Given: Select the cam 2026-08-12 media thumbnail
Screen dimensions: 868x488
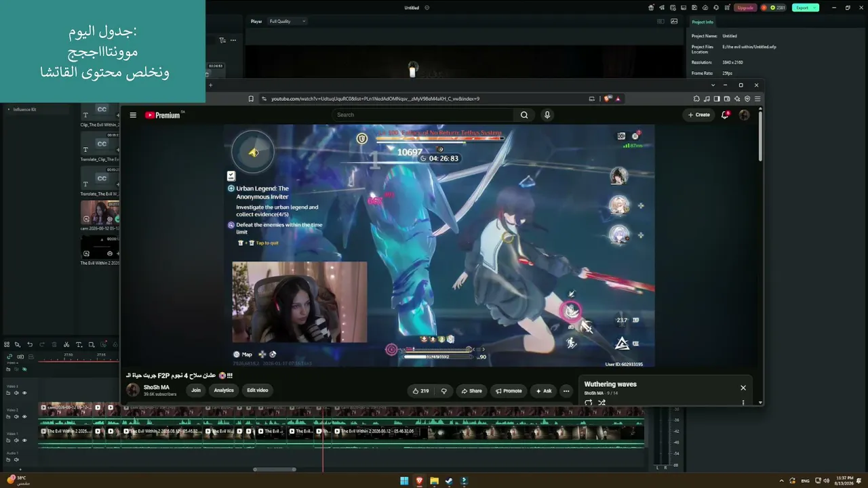Looking at the screenshot, I should click(100, 212).
